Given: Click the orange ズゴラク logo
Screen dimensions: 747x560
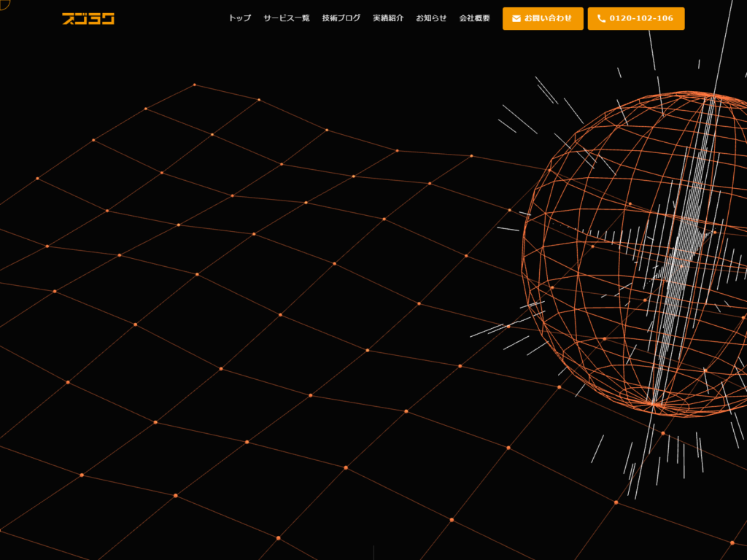Looking at the screenshot, I should [88, 19].
